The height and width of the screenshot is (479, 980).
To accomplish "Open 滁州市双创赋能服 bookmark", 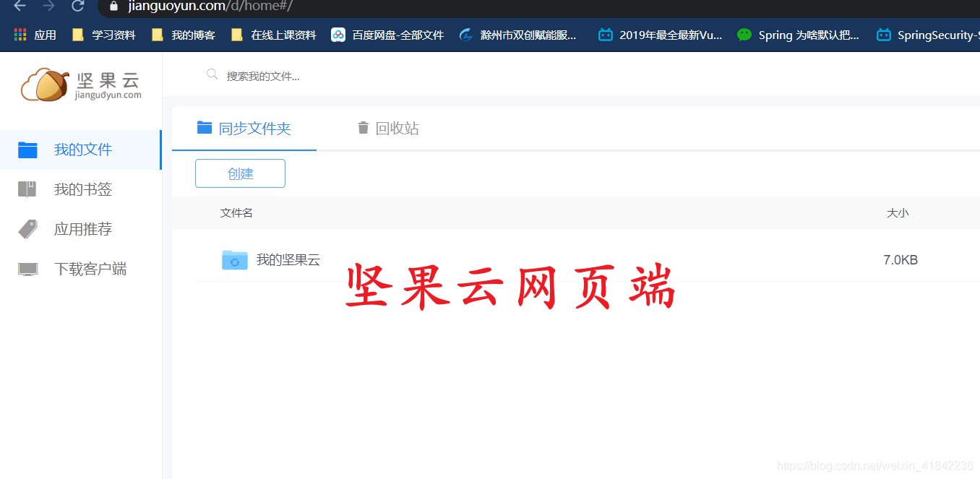I will pyautogui.click(x=517, y=35).
